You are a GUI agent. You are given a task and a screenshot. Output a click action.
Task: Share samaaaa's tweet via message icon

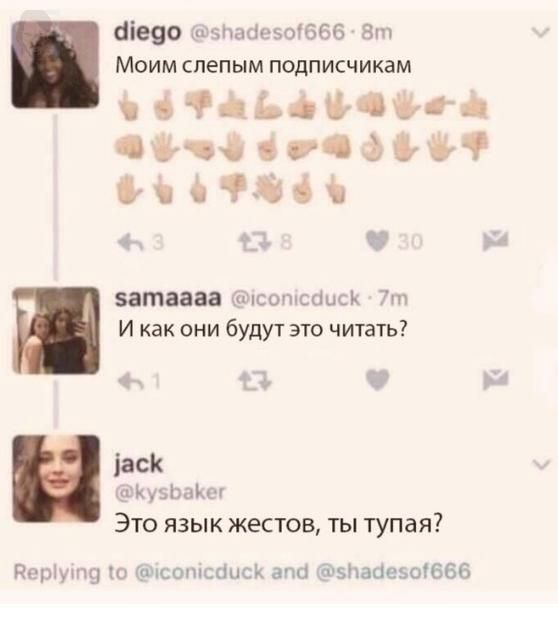click(495, 379)
